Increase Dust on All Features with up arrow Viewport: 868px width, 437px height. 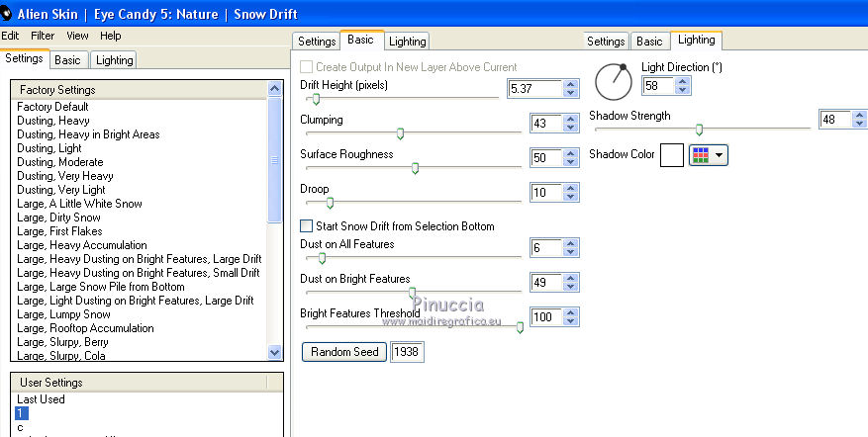(571, 243)
